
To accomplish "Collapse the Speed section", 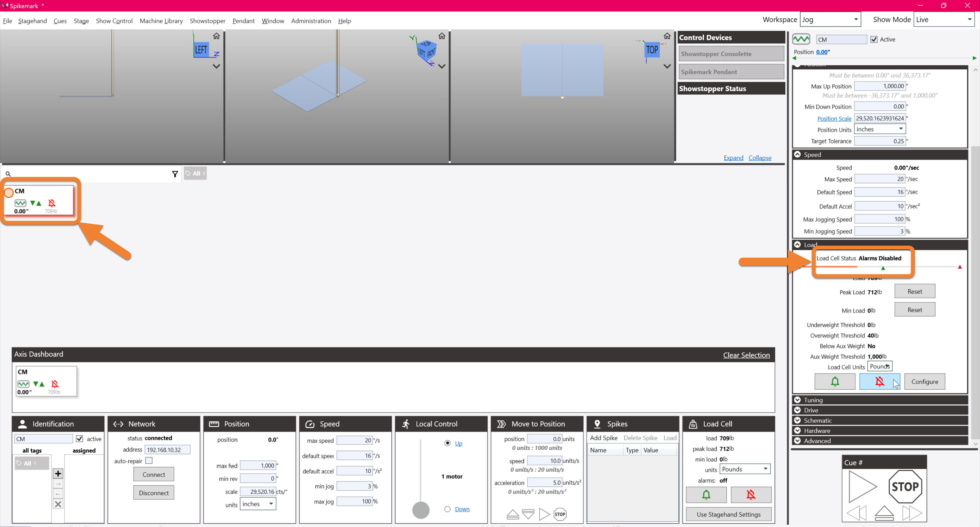I will click(x=797, y=154).
